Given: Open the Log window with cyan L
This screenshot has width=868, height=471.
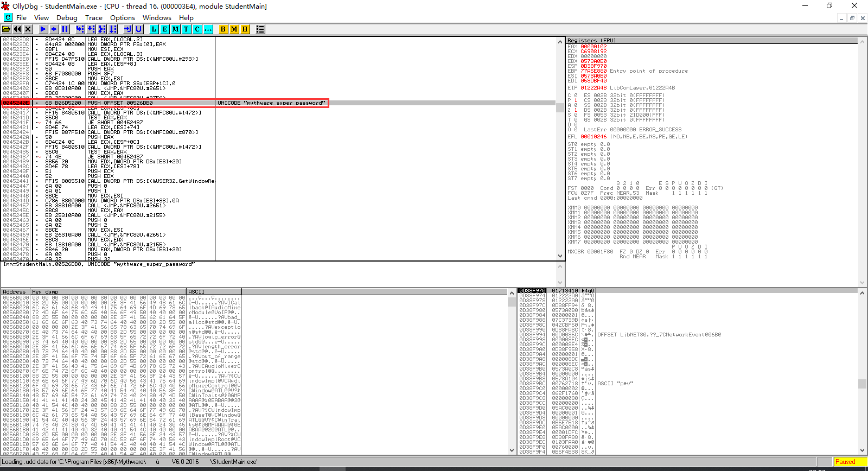Looking at the screenshot, I should (x=154, y=29).
